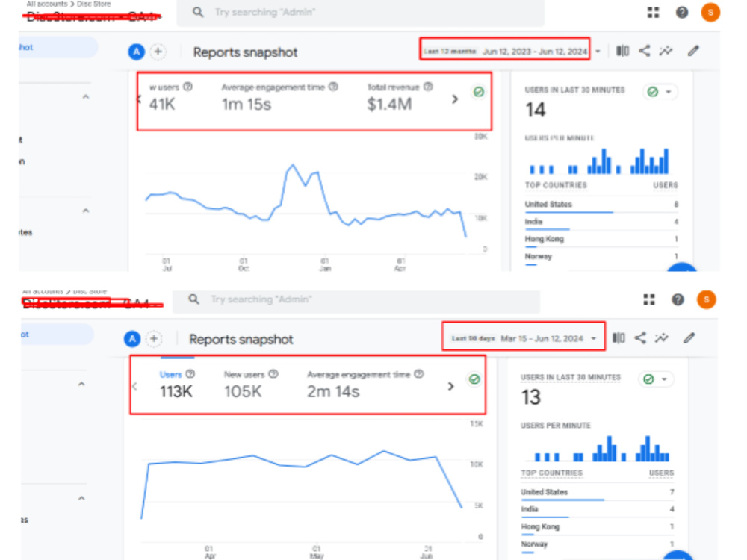Click comparison 'A' badge in bottom snapshot
This screenshot has width=747, height=560.
(x=132, y=339)
